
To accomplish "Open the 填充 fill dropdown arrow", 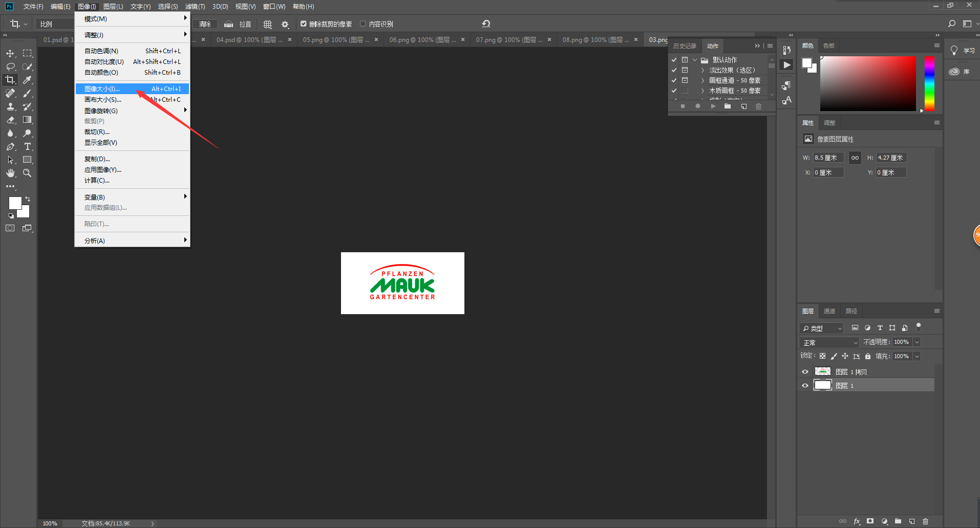I will [917, 357].
